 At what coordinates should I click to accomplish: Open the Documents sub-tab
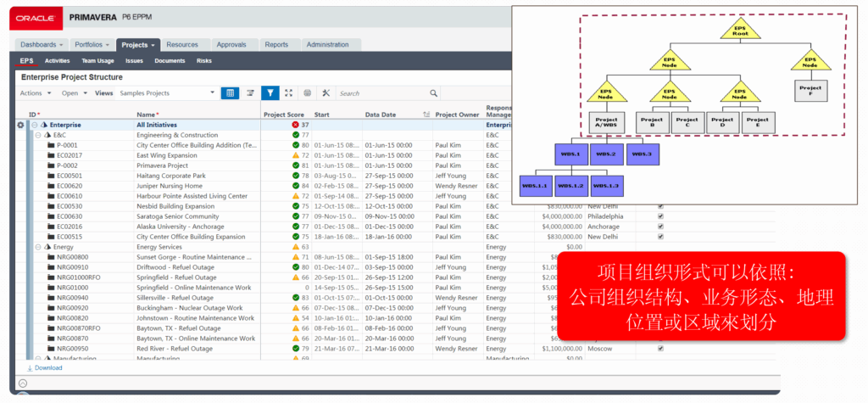170,61
